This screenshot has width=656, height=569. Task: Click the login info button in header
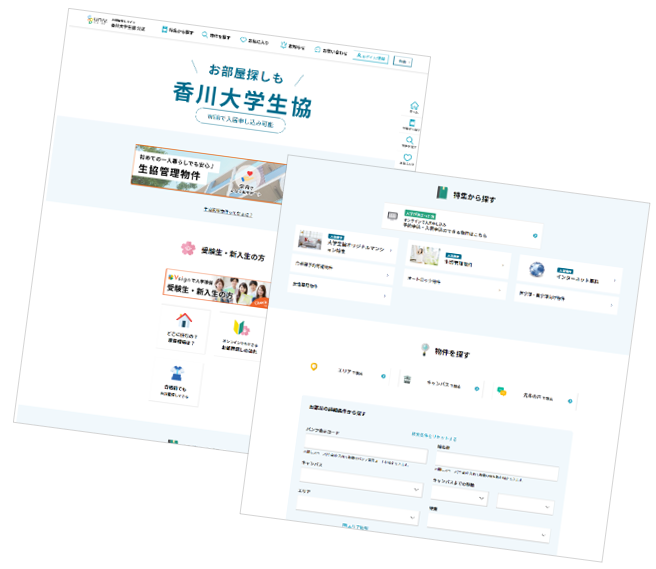click(x=371, y=57)
